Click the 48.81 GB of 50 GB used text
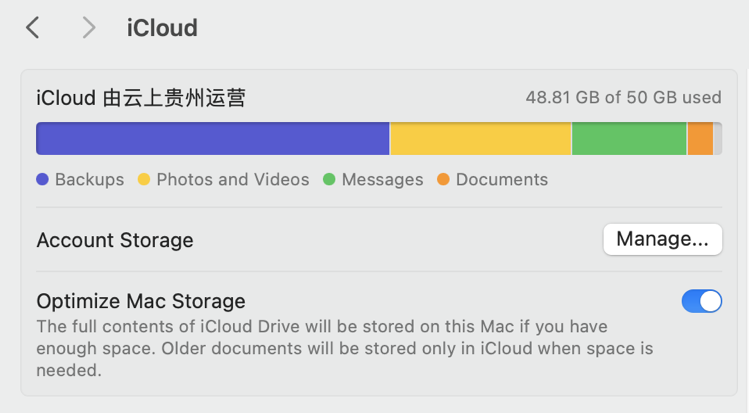 (623, 98)
